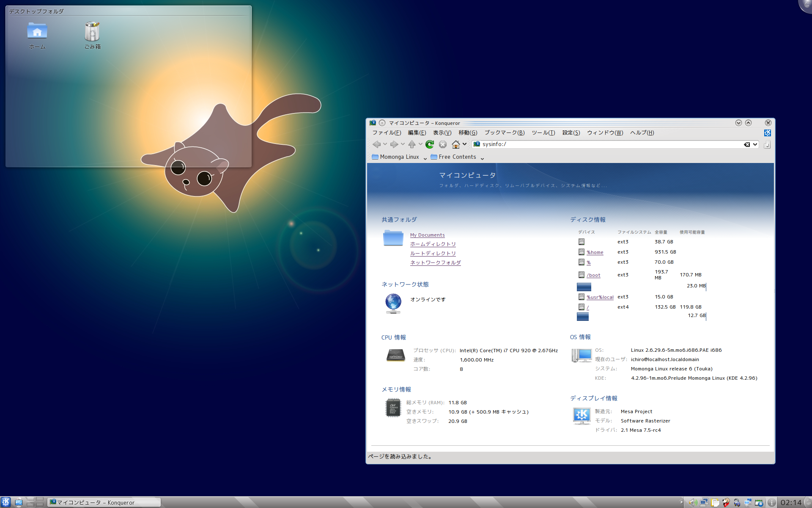Open ネットワークフォルダ link
Screen dimensions: 812x508
pyautogui.click(x=436, y=263)
